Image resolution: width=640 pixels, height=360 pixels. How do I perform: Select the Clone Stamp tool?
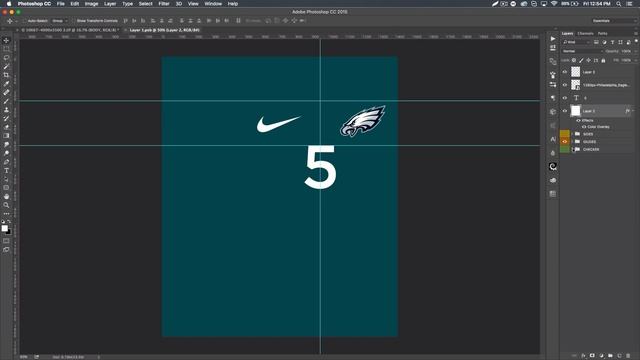(x=6, y=110)
